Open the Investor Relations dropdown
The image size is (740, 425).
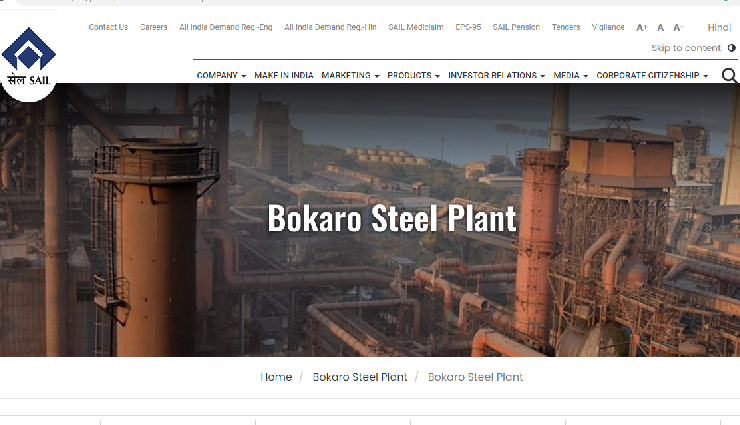(x=497, y=76)
